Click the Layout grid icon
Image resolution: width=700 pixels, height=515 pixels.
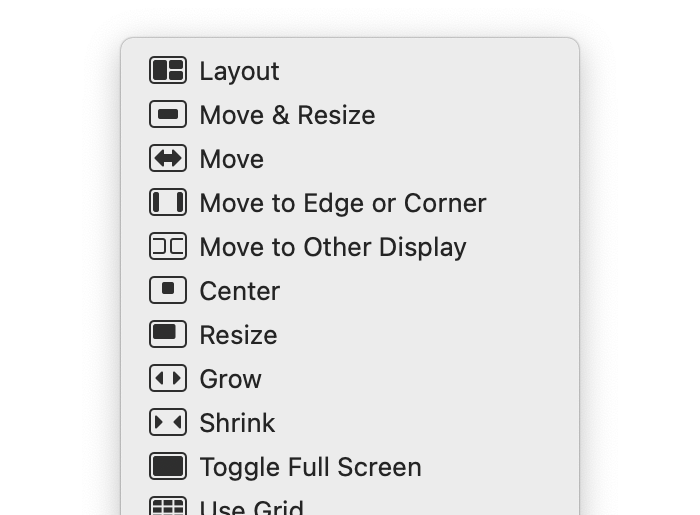(168, 71)
